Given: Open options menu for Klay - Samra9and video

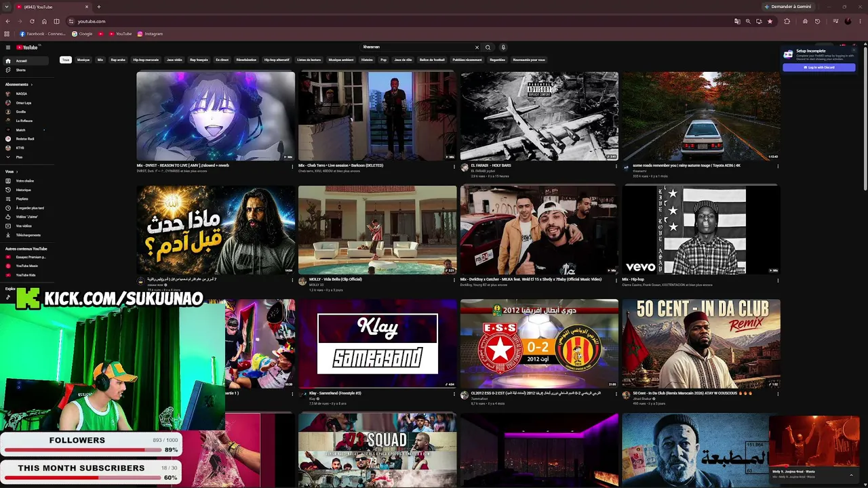Looking at the screenshot, I should [454, 393].
